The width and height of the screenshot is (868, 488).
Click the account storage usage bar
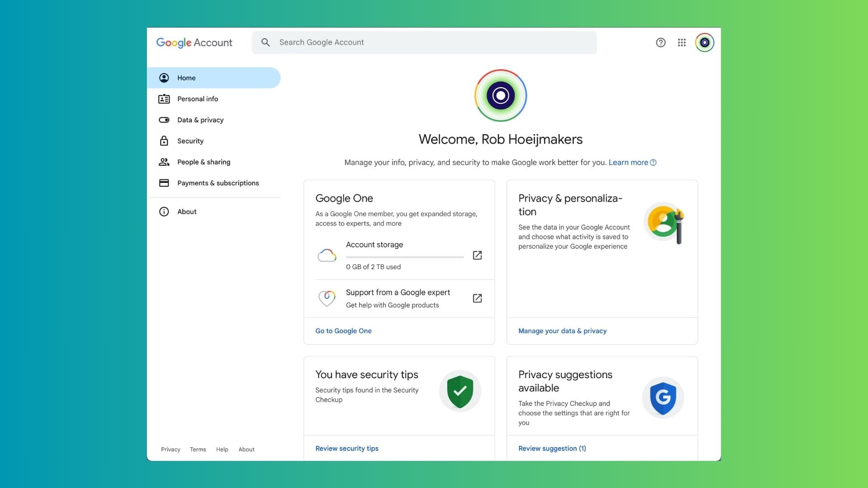tap(405, 257)
